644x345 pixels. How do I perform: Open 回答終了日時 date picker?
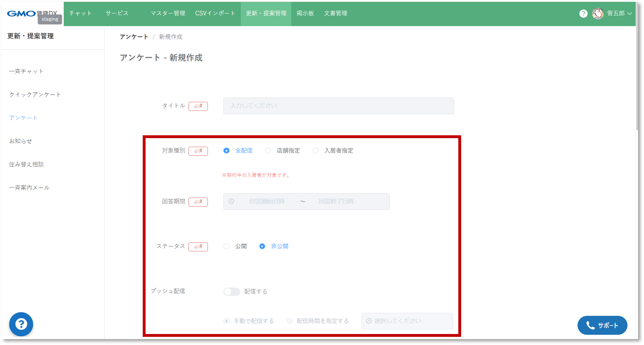(336, 201)
